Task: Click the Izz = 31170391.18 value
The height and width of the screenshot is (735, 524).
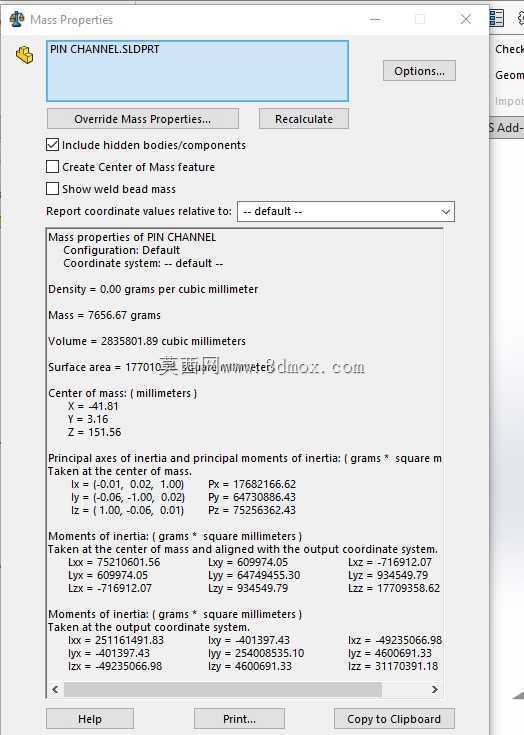Action: 393,666
